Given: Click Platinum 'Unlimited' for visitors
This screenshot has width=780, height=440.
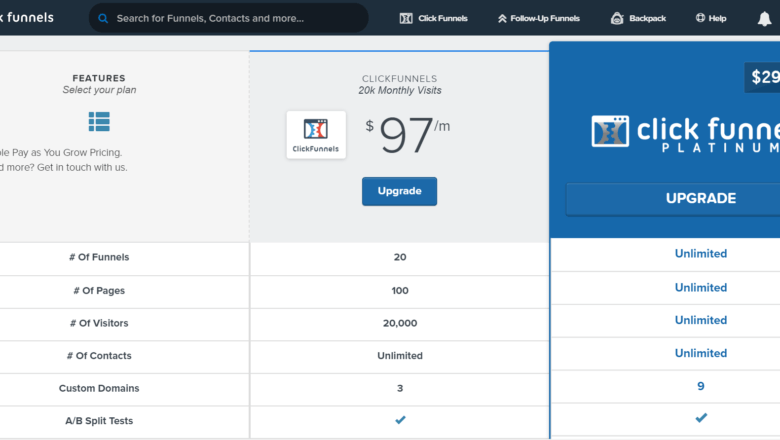Looking at the screenshot, I should [701, 320].
